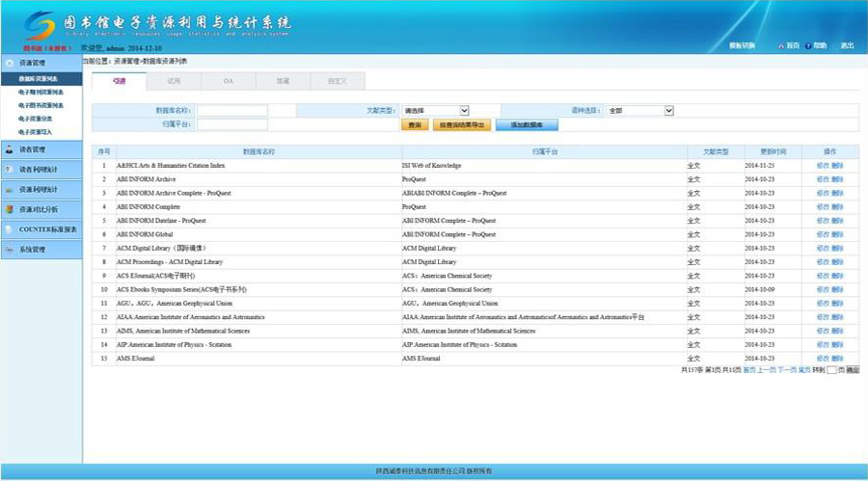Click the 首页 home icon in header
The width and height of the screenshot is (868, 482).
click(x=780, y=45)
